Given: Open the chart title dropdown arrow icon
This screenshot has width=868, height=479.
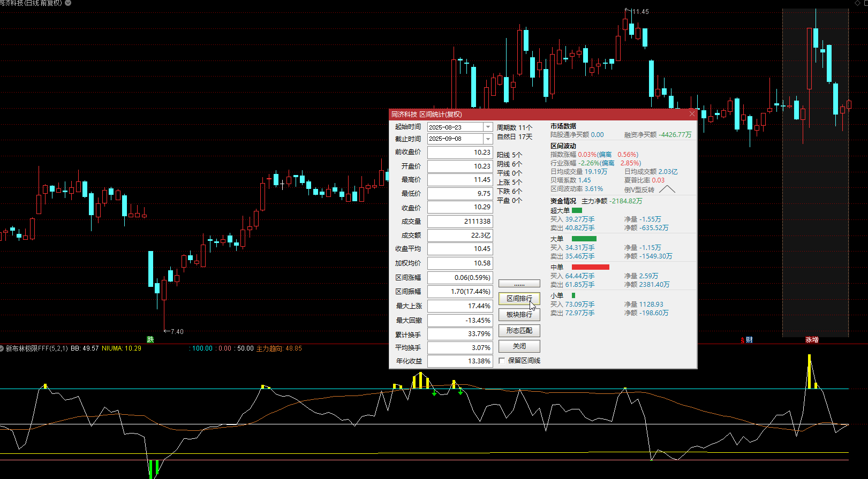Looking at the screenshot, I should [68, 3].
